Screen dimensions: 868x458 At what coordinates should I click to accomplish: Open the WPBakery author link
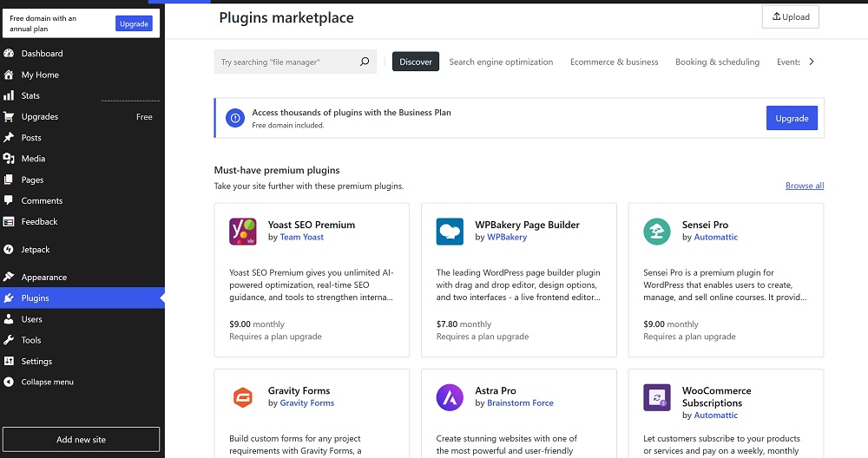tap(507, 237)
